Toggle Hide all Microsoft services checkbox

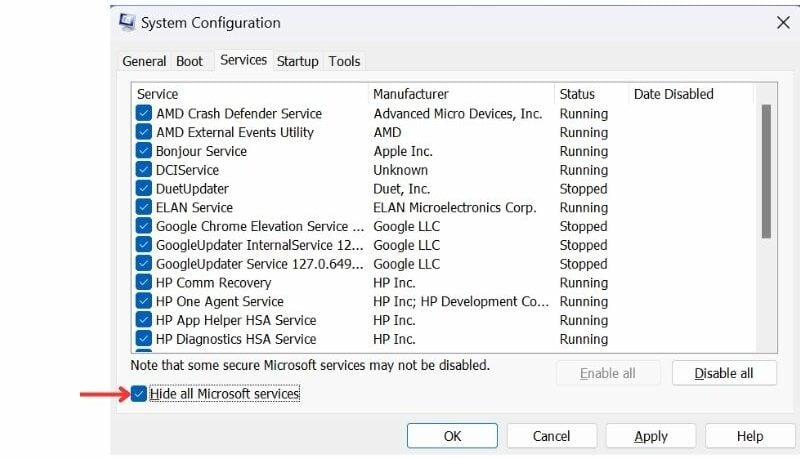(138, 394)
